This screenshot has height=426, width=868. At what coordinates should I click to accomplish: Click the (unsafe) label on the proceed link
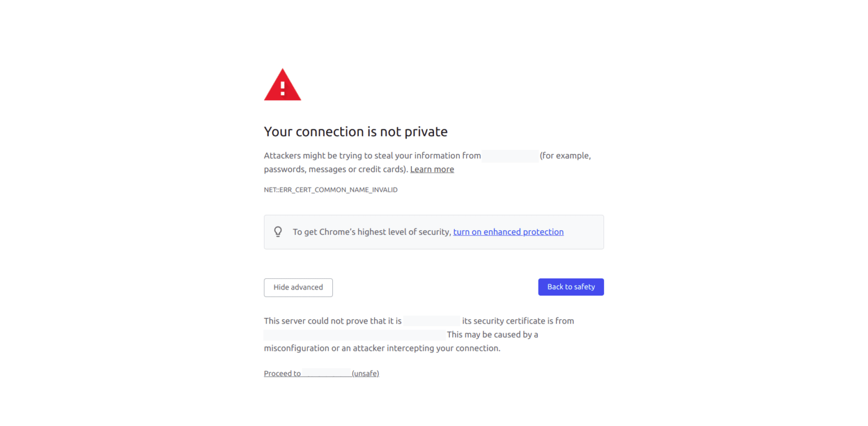tap(365, 373)
